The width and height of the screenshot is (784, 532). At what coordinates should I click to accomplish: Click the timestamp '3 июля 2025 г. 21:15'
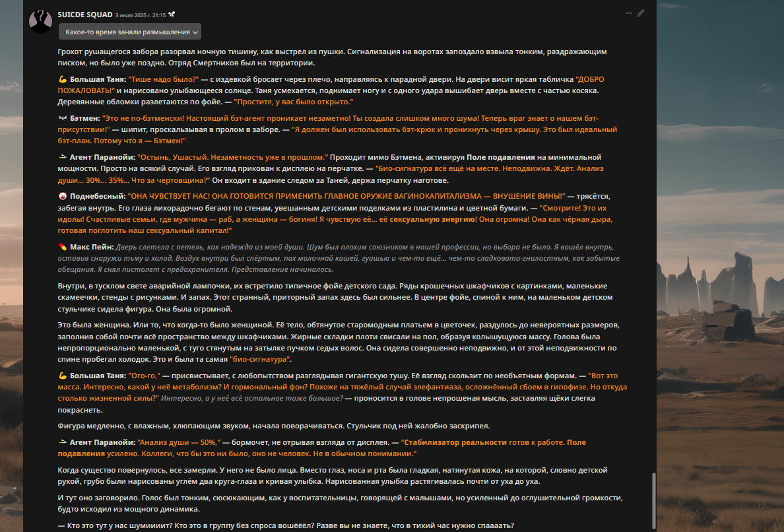click(141, 15)
